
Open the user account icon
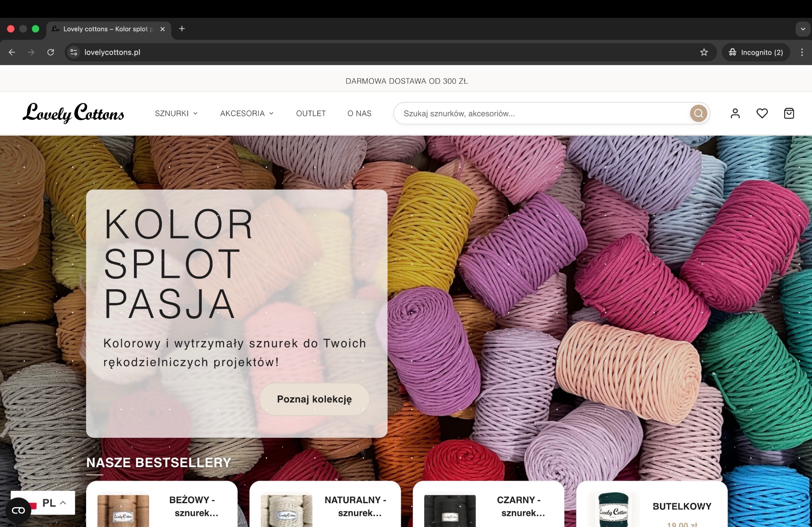pyautogui.click(x=735, y=113)
